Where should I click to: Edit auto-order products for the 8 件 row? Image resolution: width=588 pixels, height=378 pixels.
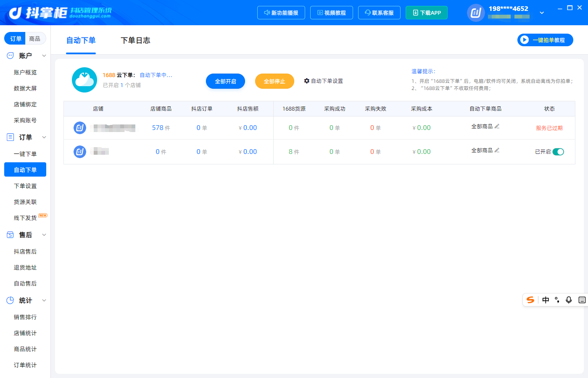(x=497, y=150)
